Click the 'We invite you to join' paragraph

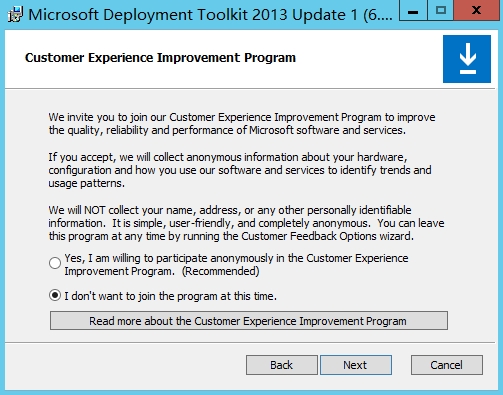click(242, 124)
